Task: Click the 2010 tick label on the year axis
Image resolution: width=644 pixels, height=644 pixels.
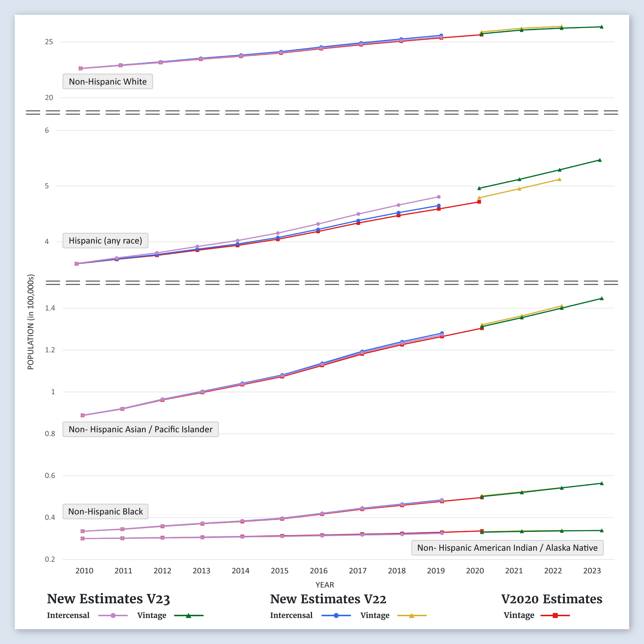Action: tap(84, 571)
